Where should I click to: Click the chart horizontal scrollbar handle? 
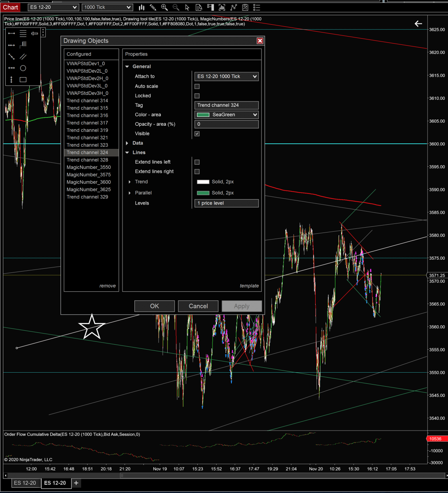[121, 475]
